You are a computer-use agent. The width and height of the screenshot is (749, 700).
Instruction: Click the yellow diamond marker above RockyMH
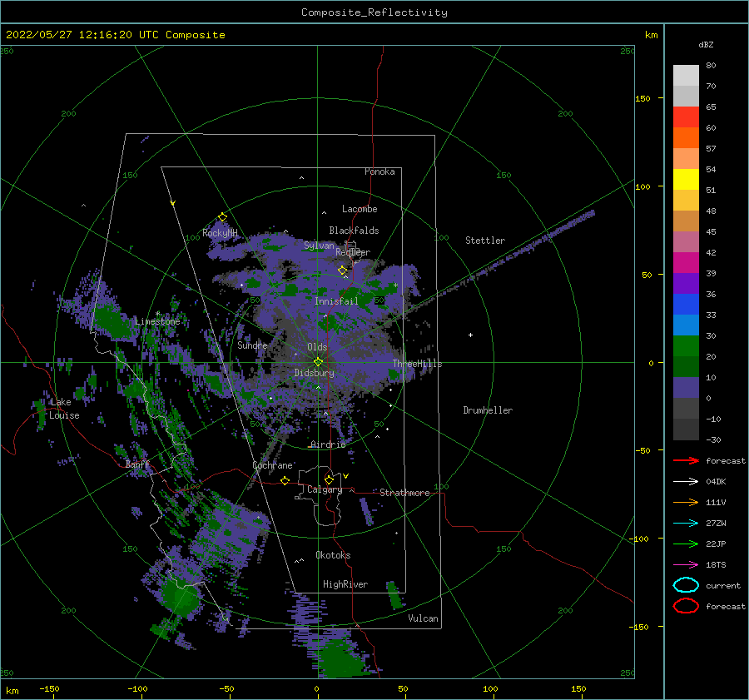[x=222, y=217]
